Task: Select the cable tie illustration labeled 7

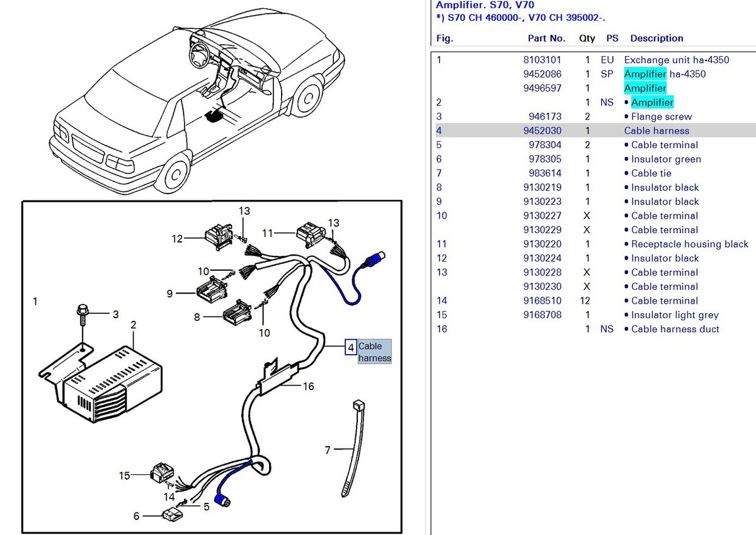Action: point(353,447)
